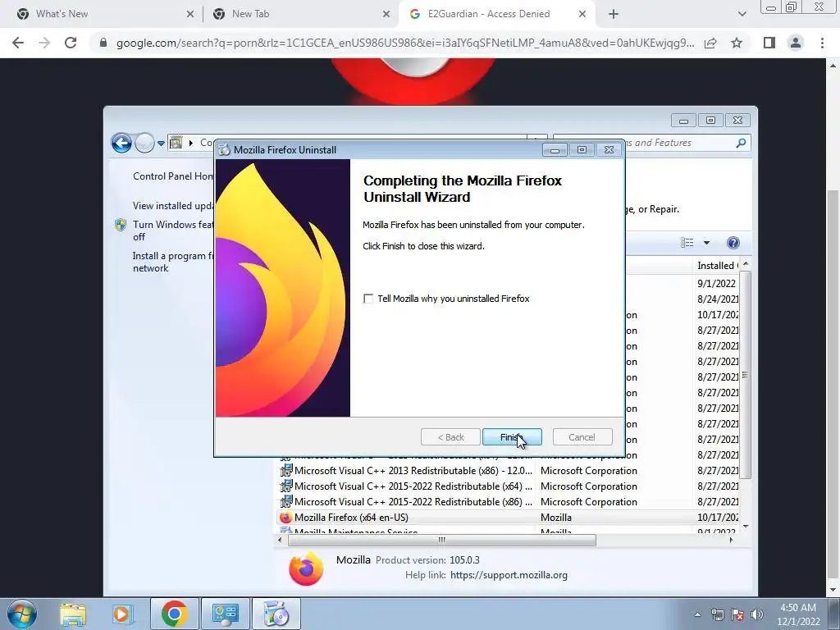Open help question mark icon

pyautogui.click(x=733, y=243)
